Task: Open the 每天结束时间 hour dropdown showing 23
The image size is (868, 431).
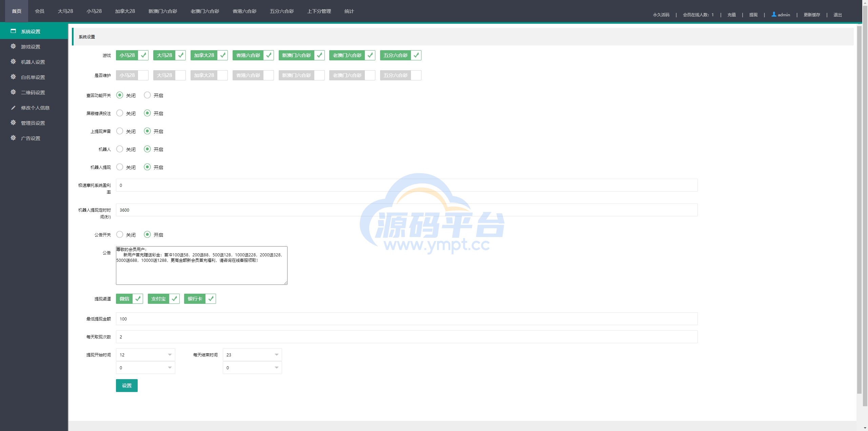Action: point(252,355)
